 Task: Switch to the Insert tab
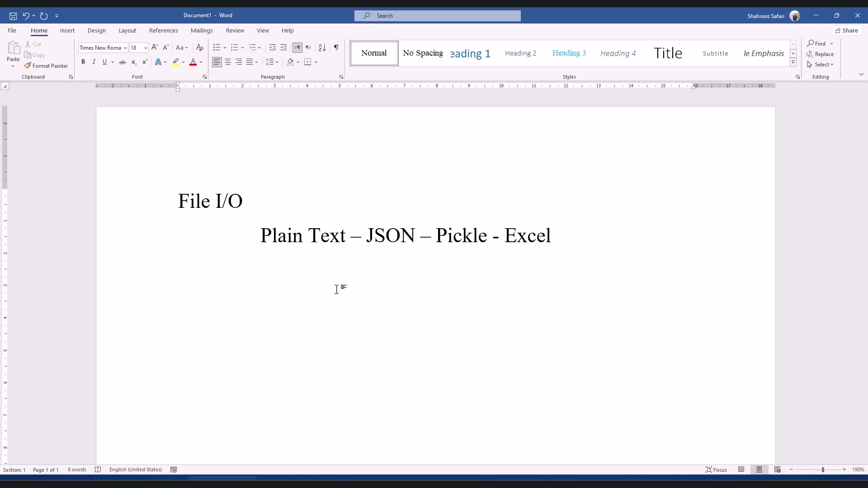67,31
